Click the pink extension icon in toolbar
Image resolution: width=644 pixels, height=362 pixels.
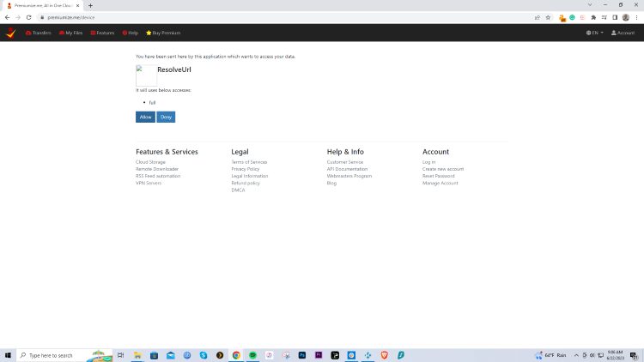582,17
